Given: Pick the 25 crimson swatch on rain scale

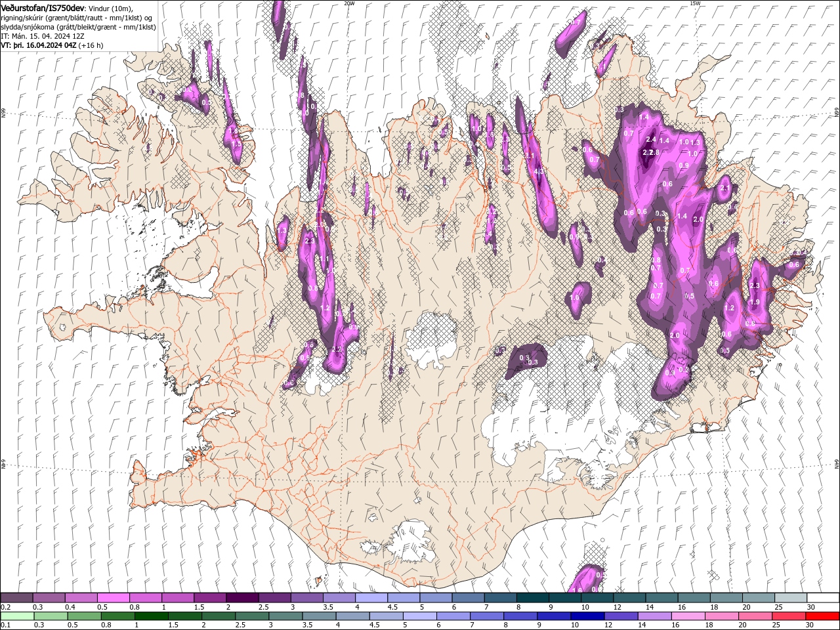Looking at the screenshot, I should click(x=789, y=616).
